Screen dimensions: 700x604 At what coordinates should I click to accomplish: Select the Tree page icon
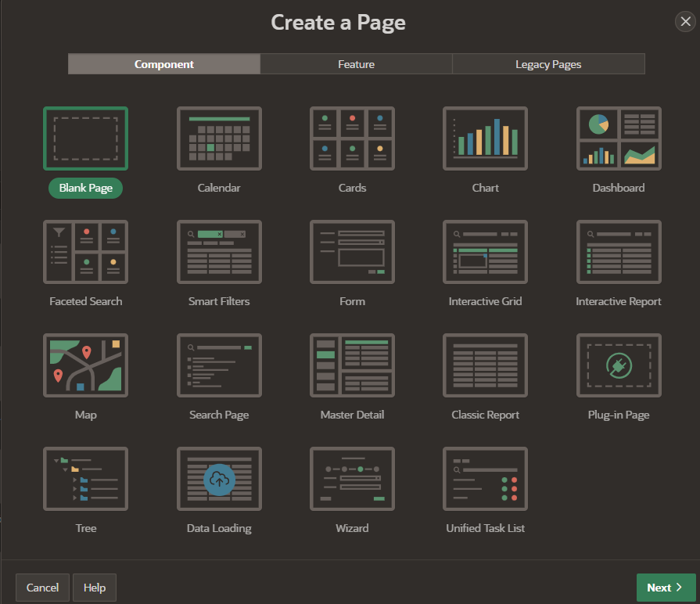pos(86,479)
